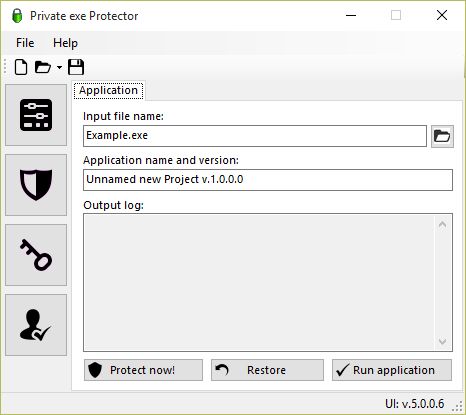This screenshot has width=466, height=415.
Task: Focus the Input file name field
Action: click(255, 136)
